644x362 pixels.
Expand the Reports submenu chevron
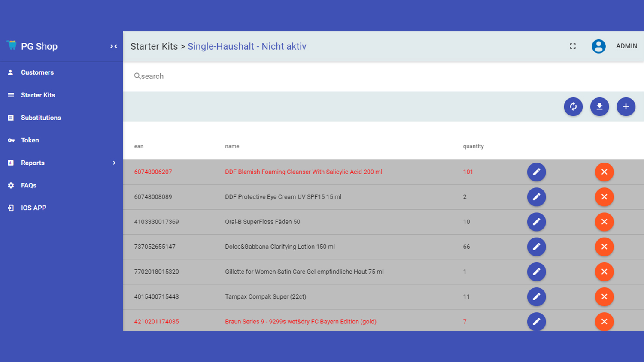(114, 163)
